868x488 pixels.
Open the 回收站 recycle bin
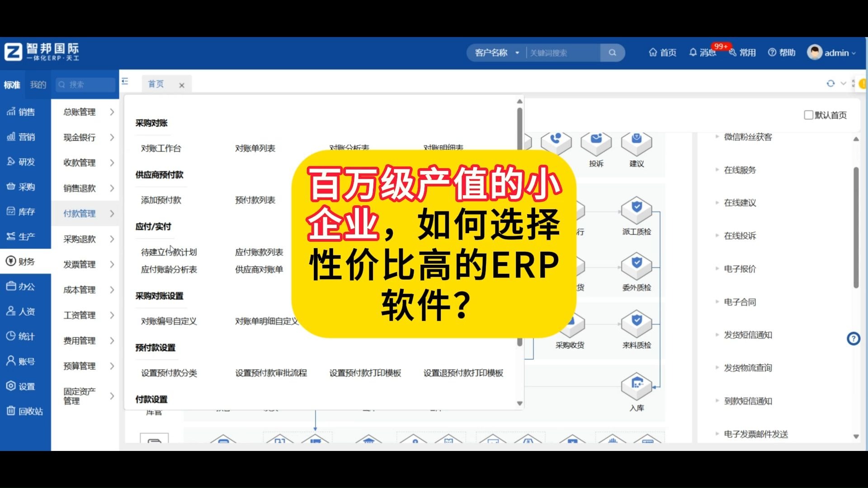click(26, 411)
